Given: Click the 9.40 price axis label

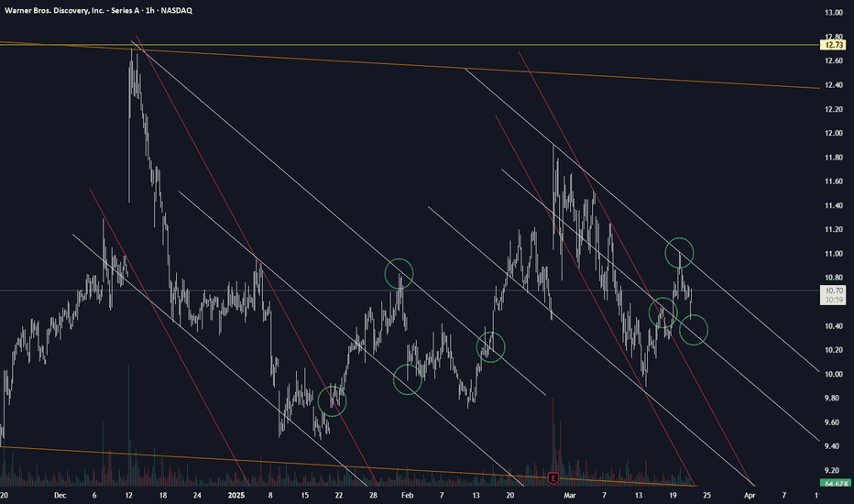Looking at the screenshot, I should click(834, 446).
